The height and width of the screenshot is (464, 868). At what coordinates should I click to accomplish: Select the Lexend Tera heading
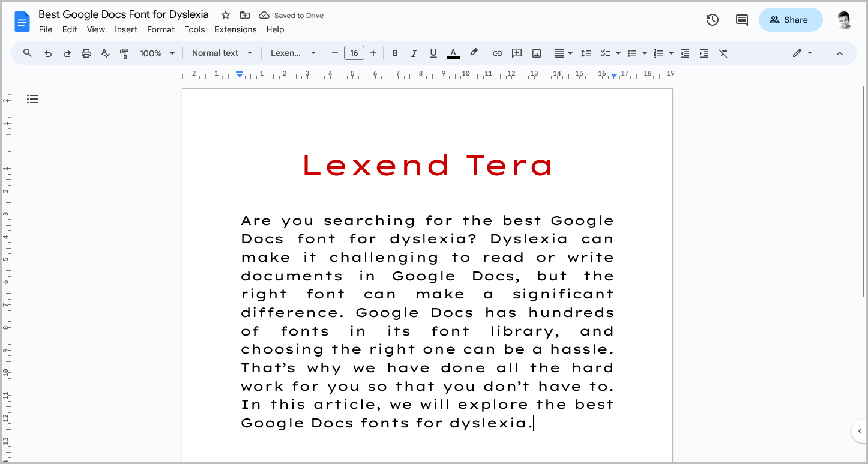click(427, 165)
